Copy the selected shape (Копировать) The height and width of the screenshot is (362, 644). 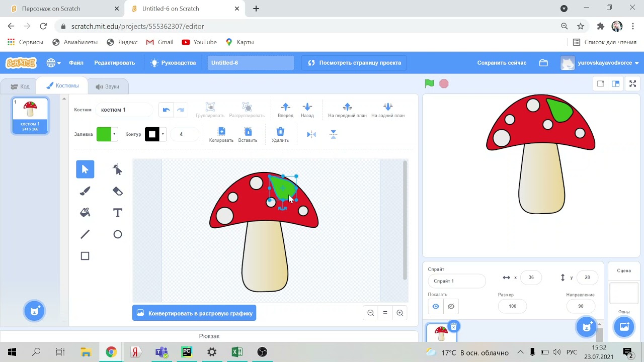tap(221, 135)
